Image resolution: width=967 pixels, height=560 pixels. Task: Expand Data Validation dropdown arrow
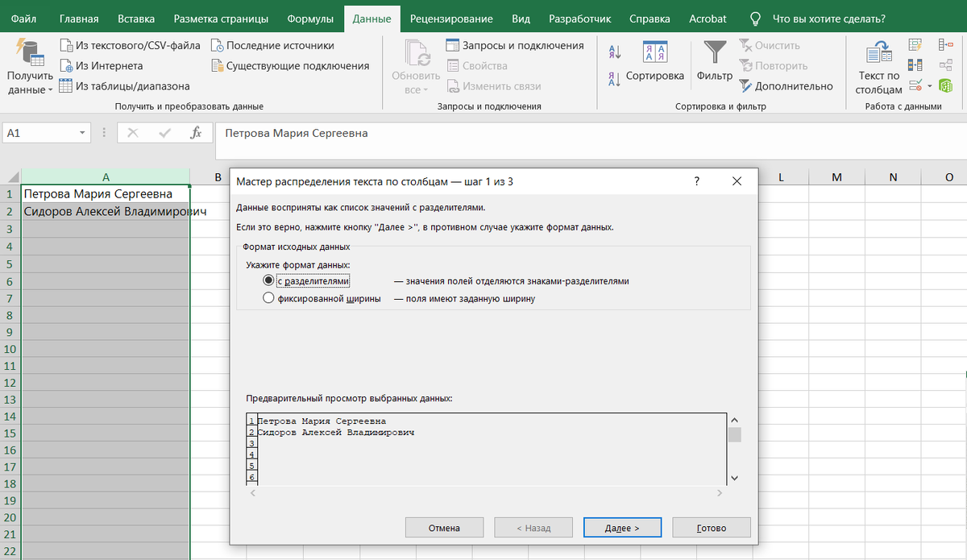pyautogui.click(x=929, y=85)
